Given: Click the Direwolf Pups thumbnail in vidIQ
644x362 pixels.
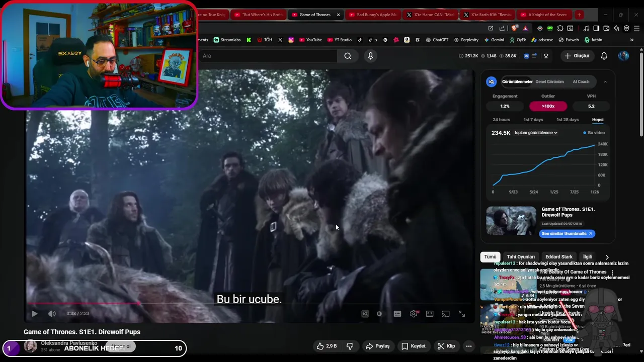Looking at the screenshot, I should coord(511,221).
